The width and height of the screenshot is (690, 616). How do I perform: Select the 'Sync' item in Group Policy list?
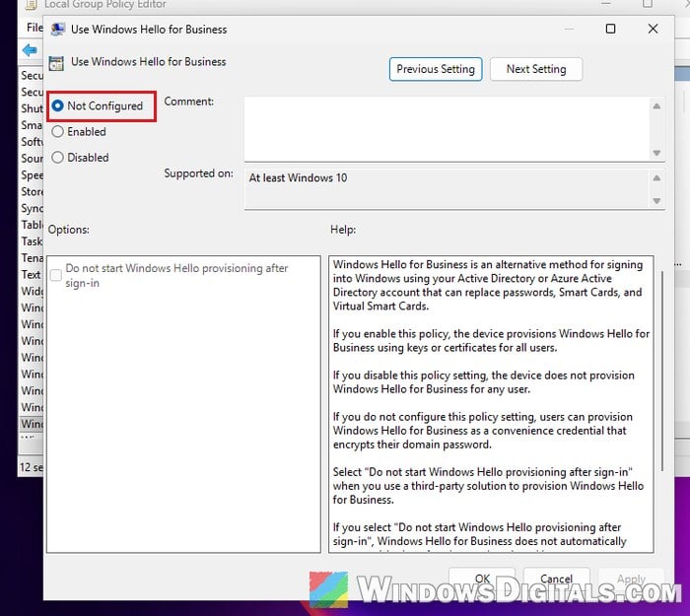tap(32, 208)
